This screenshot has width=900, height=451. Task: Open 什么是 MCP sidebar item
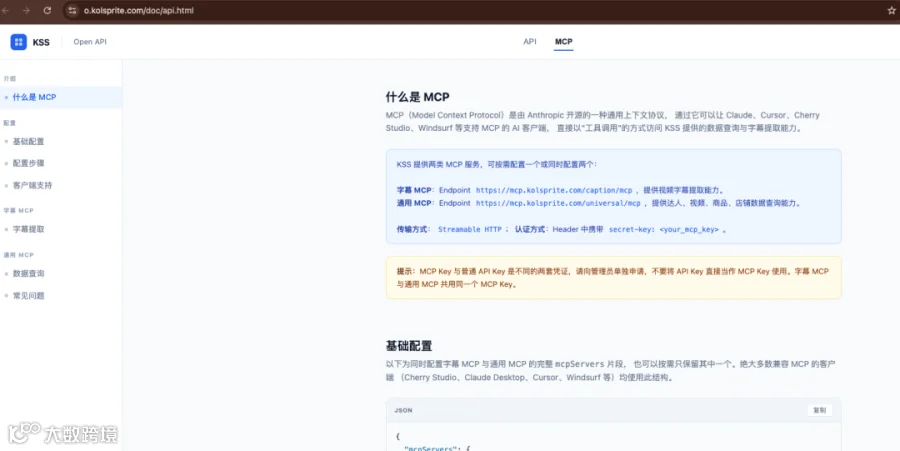(61, 97)
